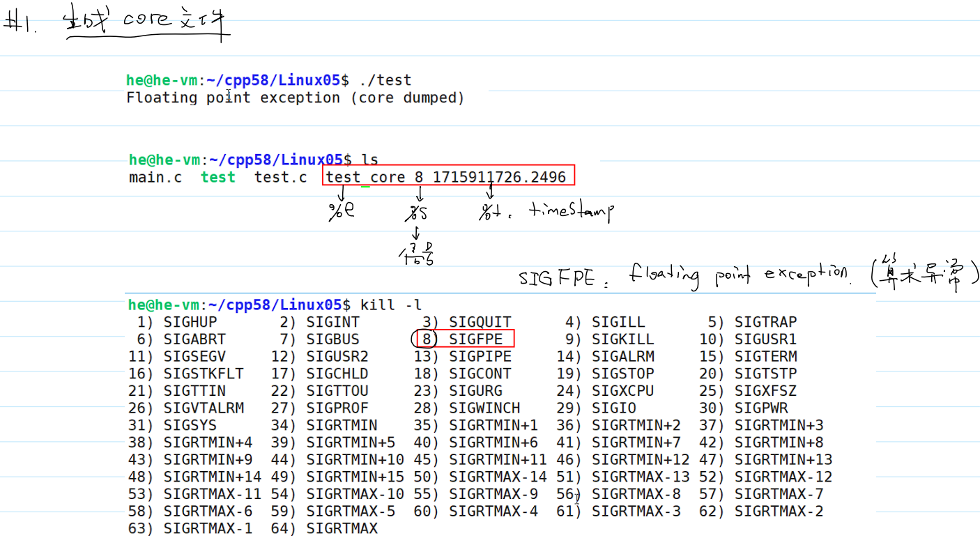Select signal entry "SIGRTMIN+1"
This screenshot has height=545, width=980.
point(493,425)
